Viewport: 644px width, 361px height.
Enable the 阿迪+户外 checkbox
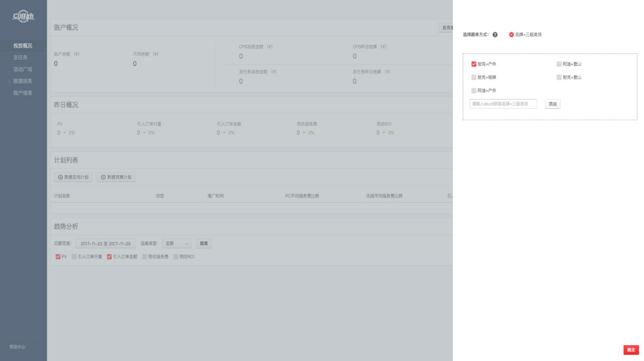click(474, 90)
